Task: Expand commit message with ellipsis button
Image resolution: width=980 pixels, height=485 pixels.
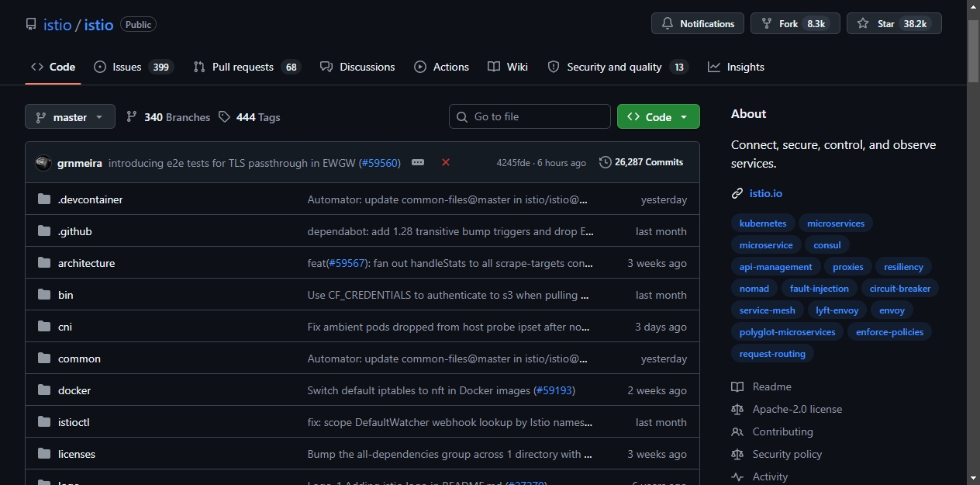Action: click(418, 162)
